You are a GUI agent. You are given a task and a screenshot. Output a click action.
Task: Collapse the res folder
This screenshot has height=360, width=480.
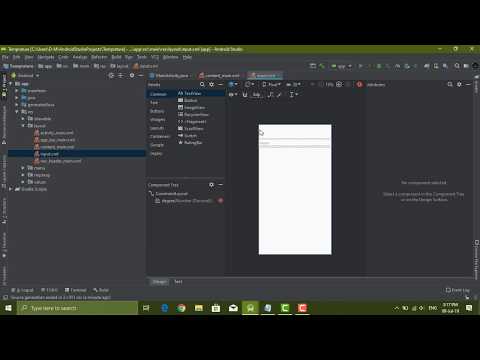[17, 112]
